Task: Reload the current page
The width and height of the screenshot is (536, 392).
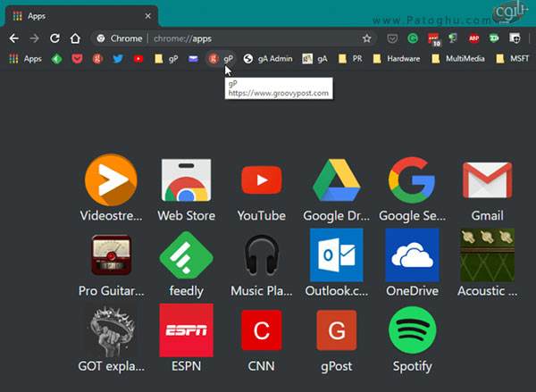Action: (x=54, y=38)
